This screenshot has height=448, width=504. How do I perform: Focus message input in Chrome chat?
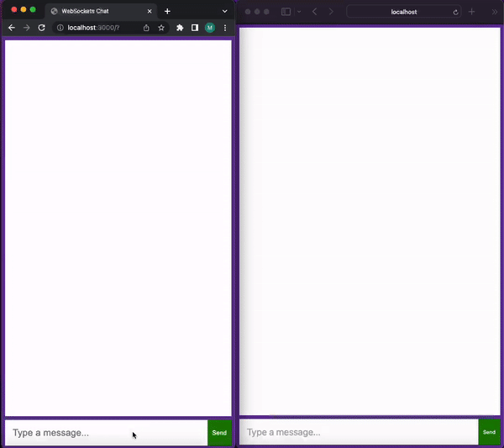(107, 433)
